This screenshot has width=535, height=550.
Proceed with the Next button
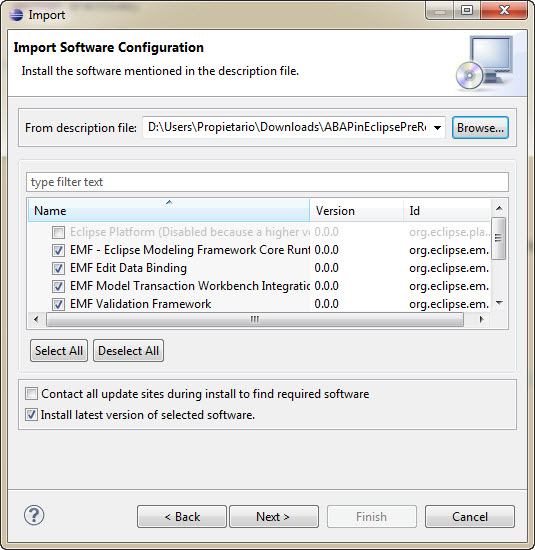(x=274, y=516)
